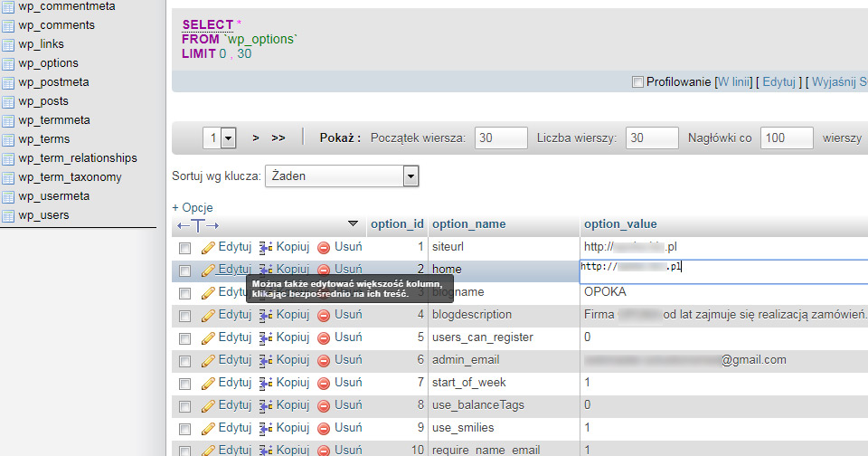The height and width of the screenshot is (456, 868).
Task: Click red delete icon in home row
Action: tap(324, 270)
